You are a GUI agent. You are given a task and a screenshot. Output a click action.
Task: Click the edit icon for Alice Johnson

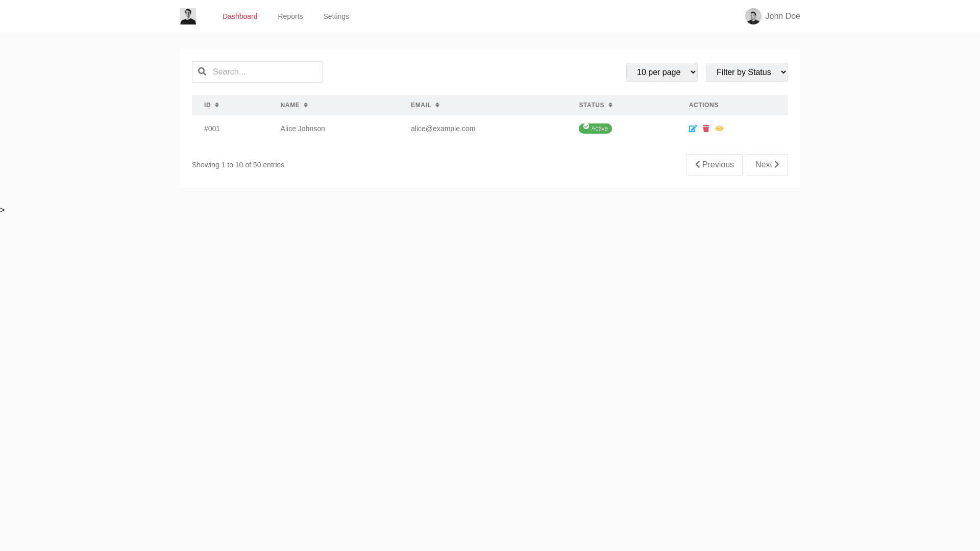click(693, 129)
